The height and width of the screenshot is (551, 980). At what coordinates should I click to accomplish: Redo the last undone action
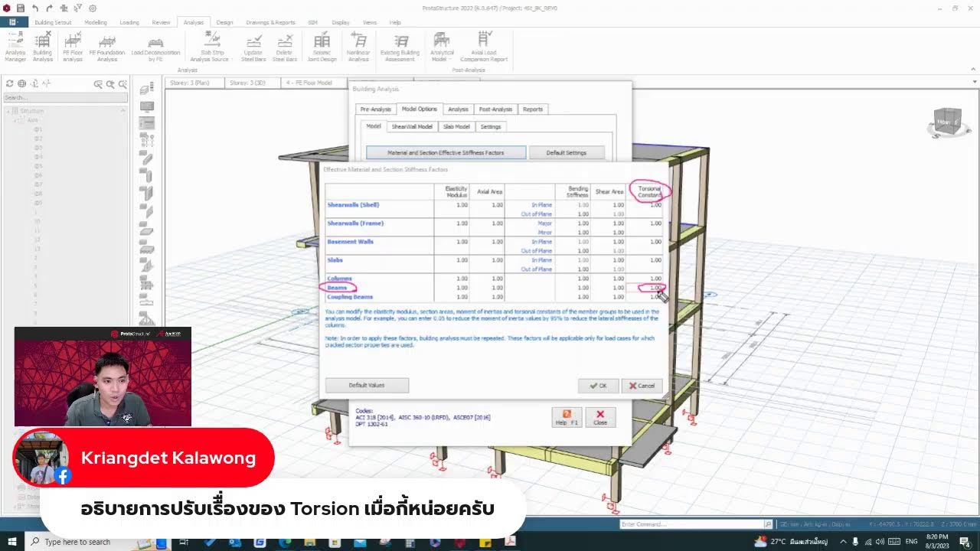click(50, 8)
